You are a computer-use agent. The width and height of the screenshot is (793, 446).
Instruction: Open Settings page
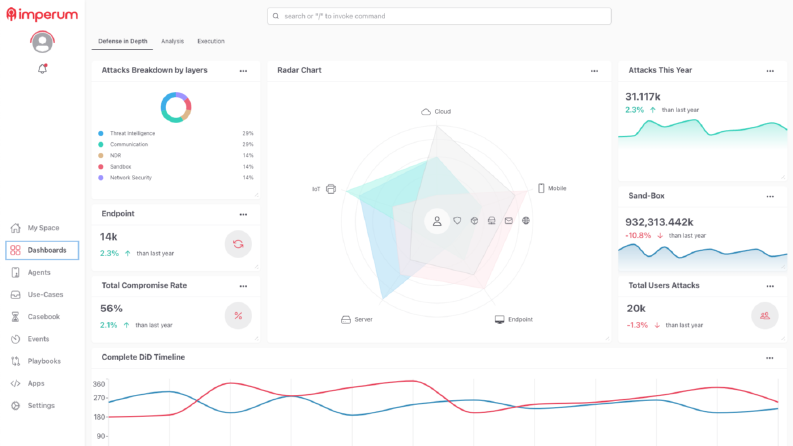coord(42,406)
